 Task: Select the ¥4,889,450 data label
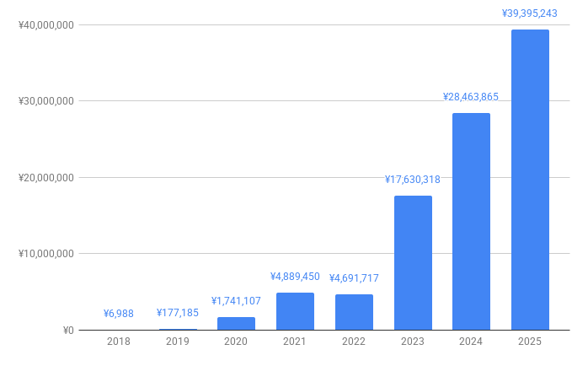tap(295, 277)
